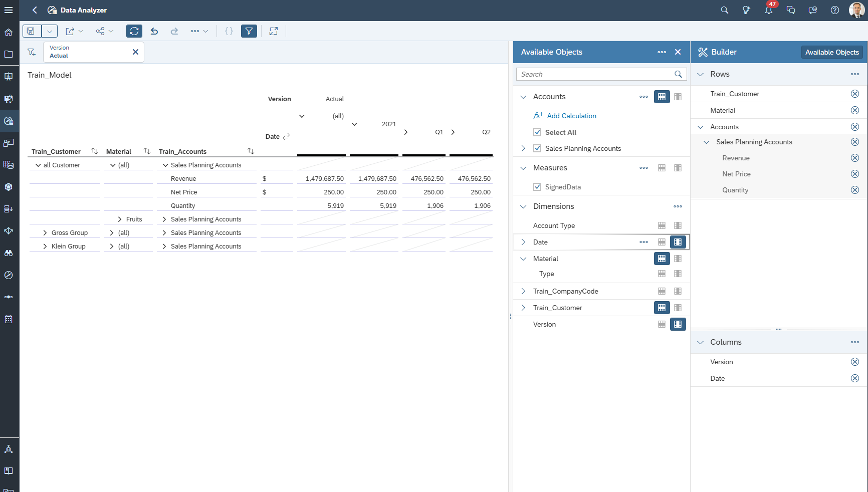Remove Train_Customer from Rows
868x492 pixels.
pos(855,94)
